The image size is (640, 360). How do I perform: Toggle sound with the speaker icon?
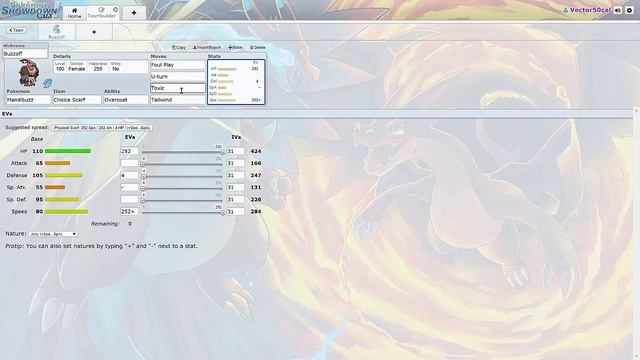[x=618, y=10]
